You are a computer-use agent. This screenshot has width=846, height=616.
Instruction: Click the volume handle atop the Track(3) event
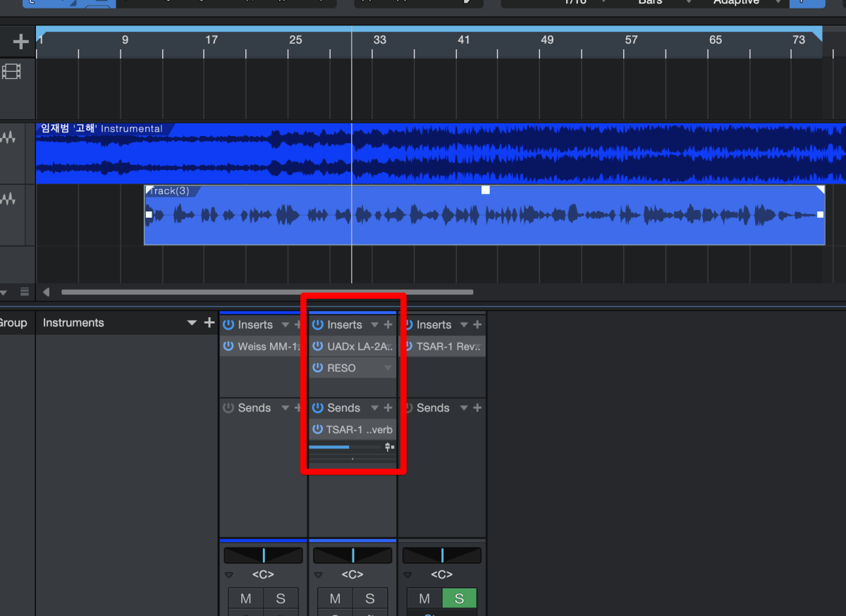pyautogui.click(x=485, y=190)
